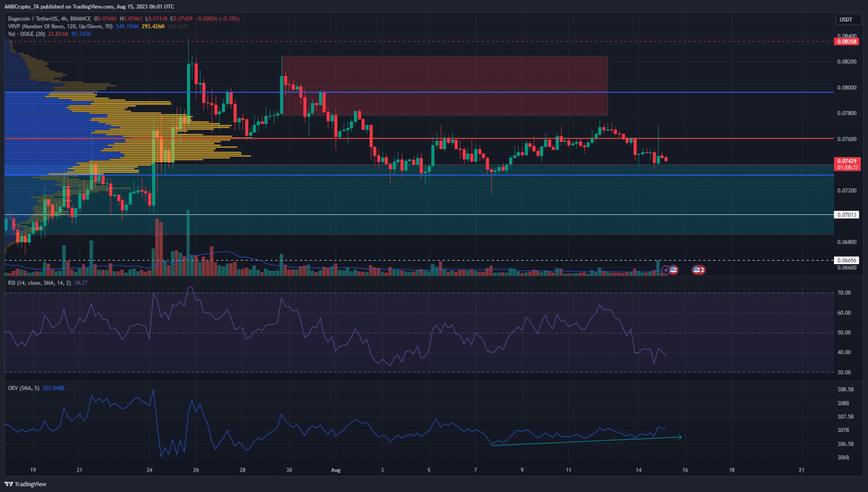Select the white 0.07013 price level label
This screenshot has width=868, height=492.
pos(845,214)
